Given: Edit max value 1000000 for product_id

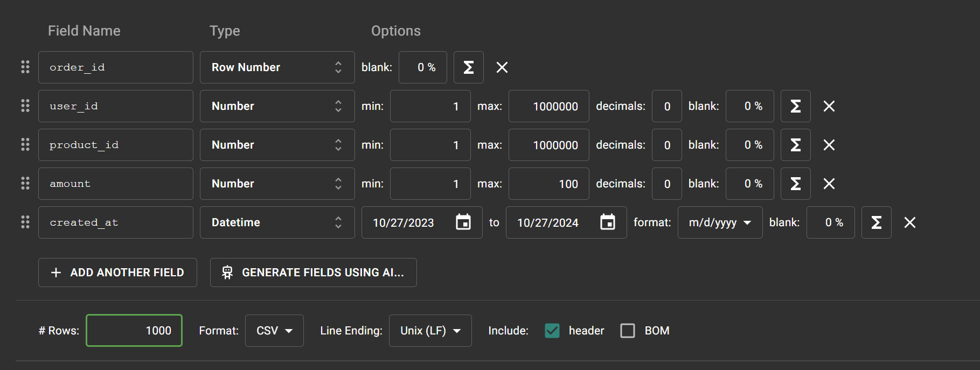Looking at the screenshot, I should [x=549, y=145].
